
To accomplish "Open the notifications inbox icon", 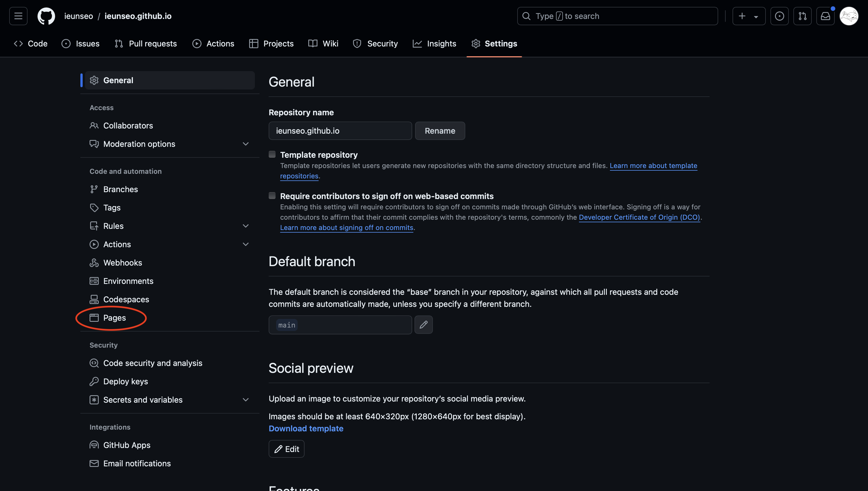I will (x=825, y=16).
